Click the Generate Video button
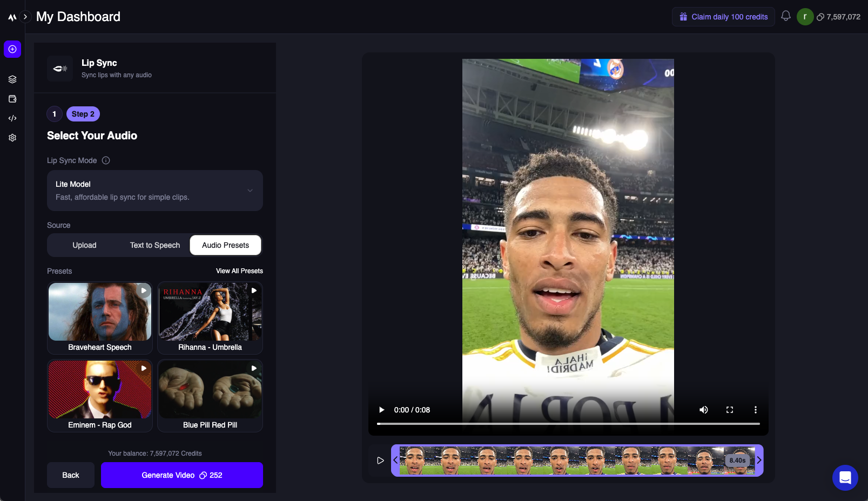Viewport: 868px width, 501px height. tap(181, 475)
